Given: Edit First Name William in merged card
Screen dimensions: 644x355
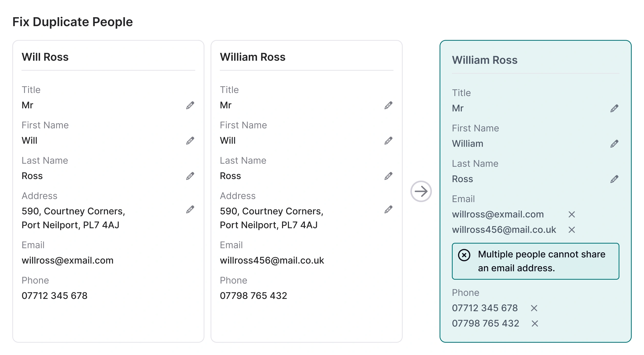Looking at the screenshot, I should point(614,144).
